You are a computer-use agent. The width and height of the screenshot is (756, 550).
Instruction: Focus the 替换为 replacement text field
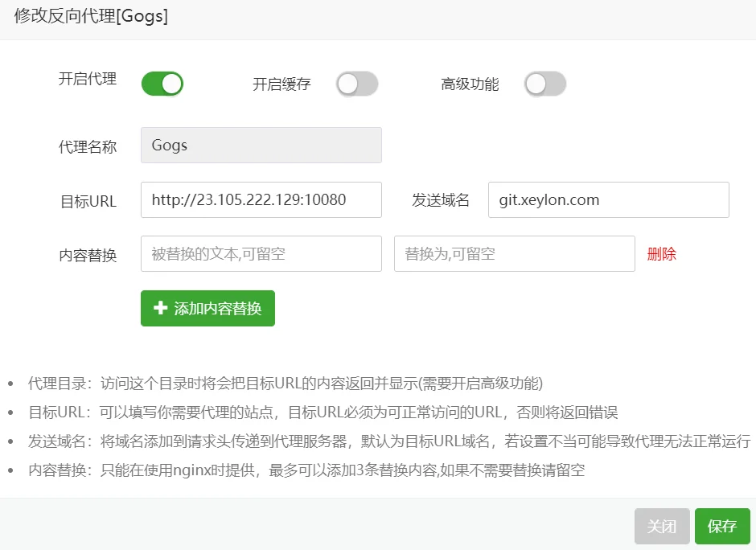pos(514,253)
